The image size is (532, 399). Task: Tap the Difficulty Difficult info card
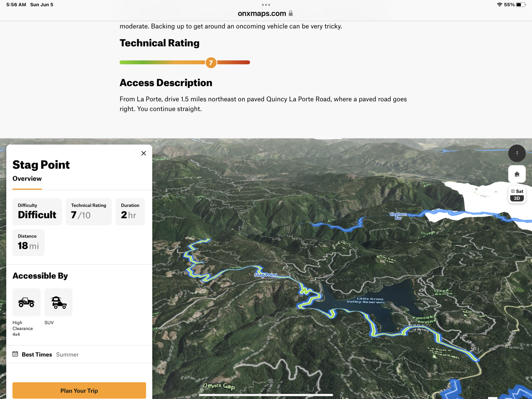click(37, 212)
